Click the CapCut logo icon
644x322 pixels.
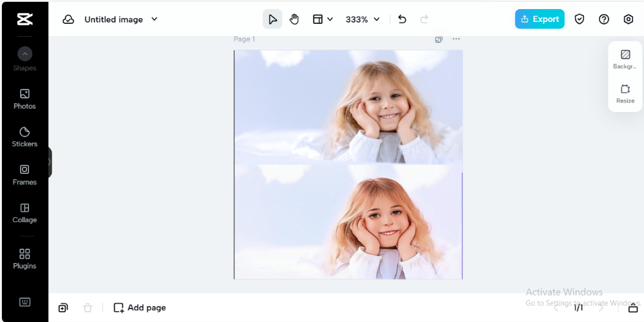coord(24,19)
